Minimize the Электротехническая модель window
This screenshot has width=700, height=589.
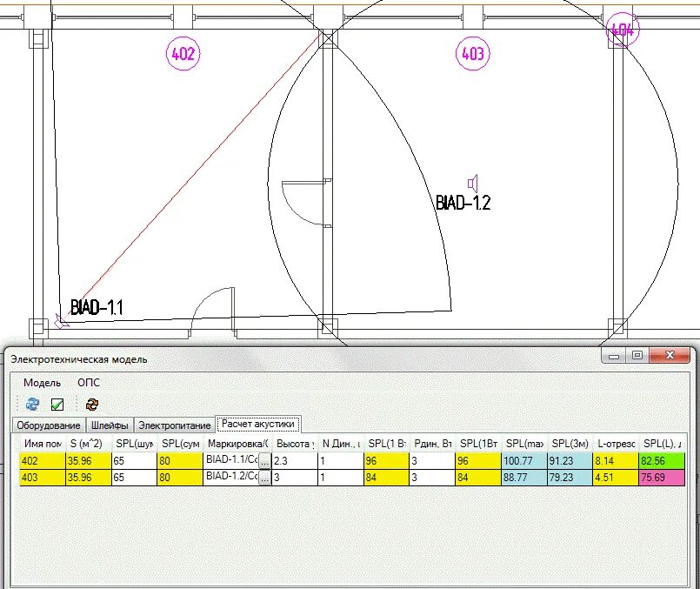click(614, 356)
